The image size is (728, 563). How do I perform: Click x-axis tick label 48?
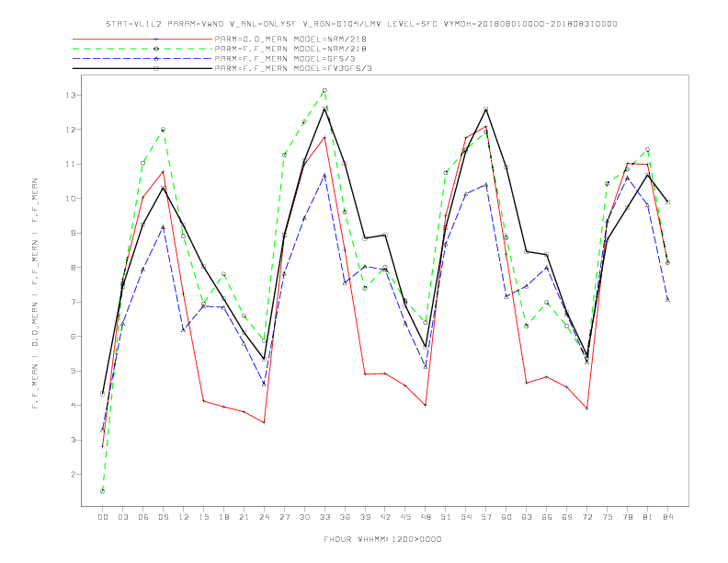click(426, 517)
